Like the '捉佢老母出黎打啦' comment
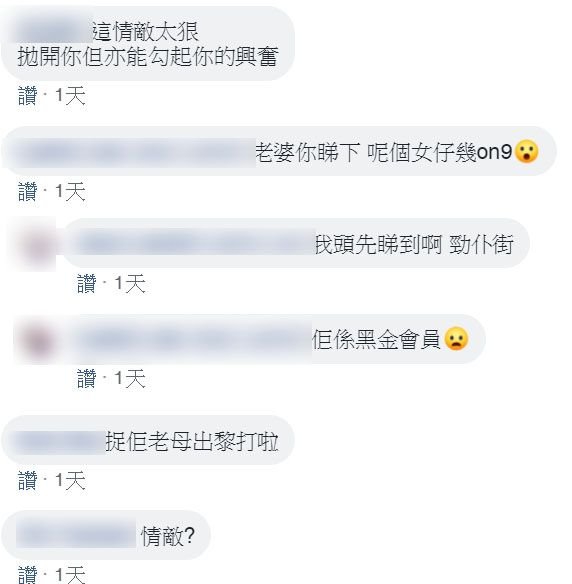Image resolution: width=572 pixels, height=584 pixels. click(x=28, y=480)
